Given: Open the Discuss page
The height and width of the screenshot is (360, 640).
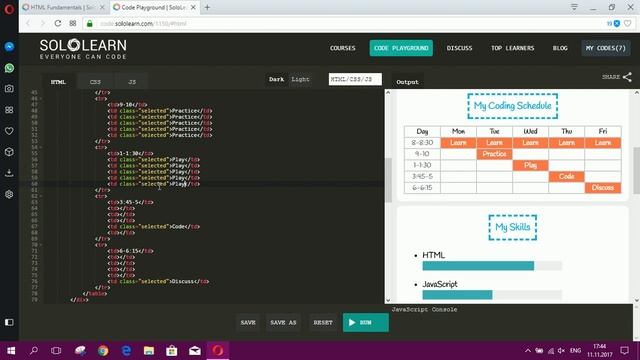Looking at the screenshot, I should (459, 48).
